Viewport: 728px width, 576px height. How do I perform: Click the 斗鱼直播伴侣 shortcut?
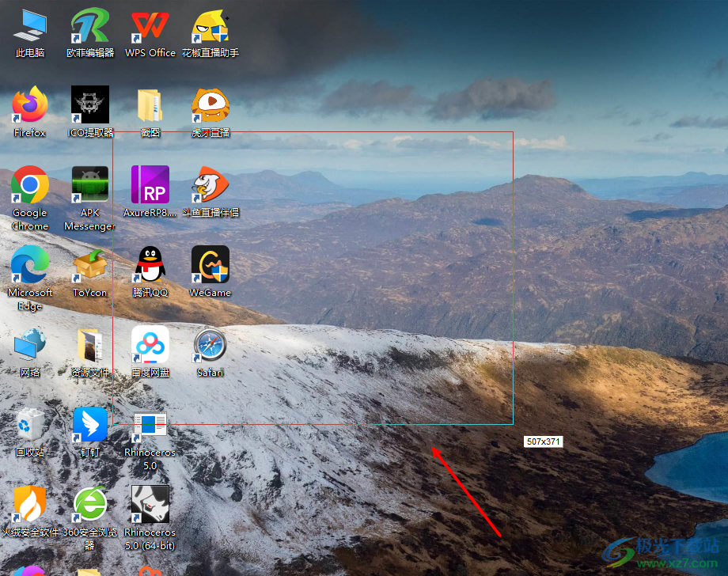pyautogui.click(x=210, y=185)
